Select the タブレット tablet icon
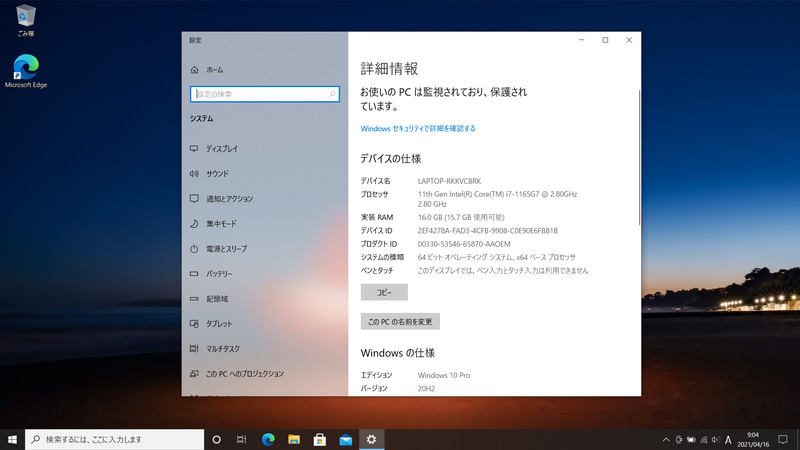The height and width of the screenshot is (450, 800). (x=194, y=323)
